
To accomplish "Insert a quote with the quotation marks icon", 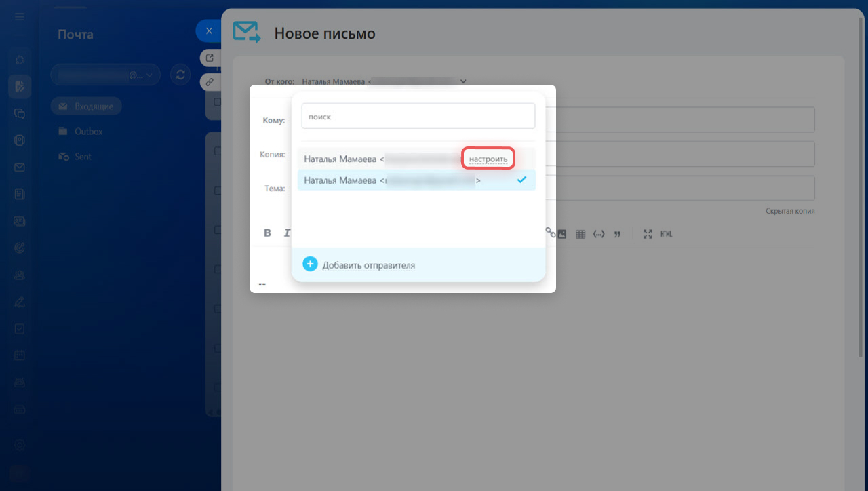I will (x=617, y=234).
